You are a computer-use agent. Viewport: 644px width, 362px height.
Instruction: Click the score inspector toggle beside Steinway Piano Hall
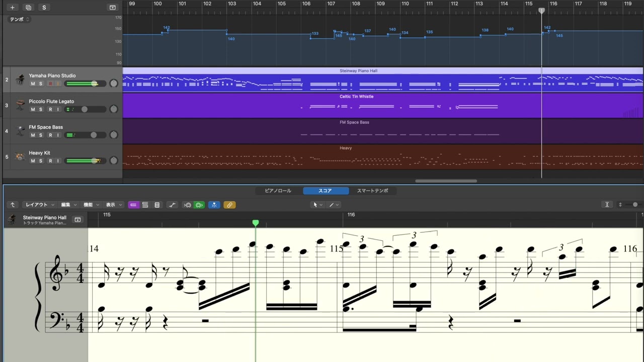tap(77, 220)
